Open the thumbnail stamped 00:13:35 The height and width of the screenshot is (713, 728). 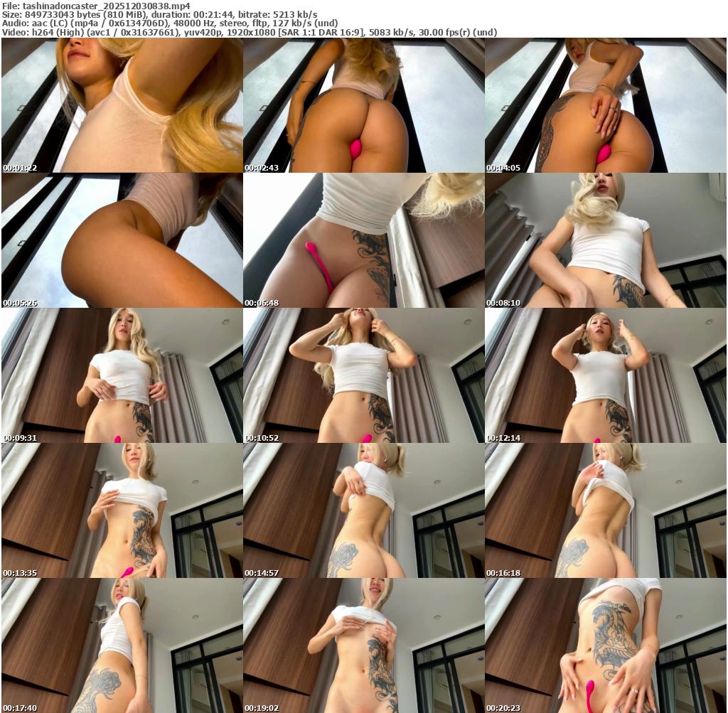pyautogui.click(x=122, y=510)
